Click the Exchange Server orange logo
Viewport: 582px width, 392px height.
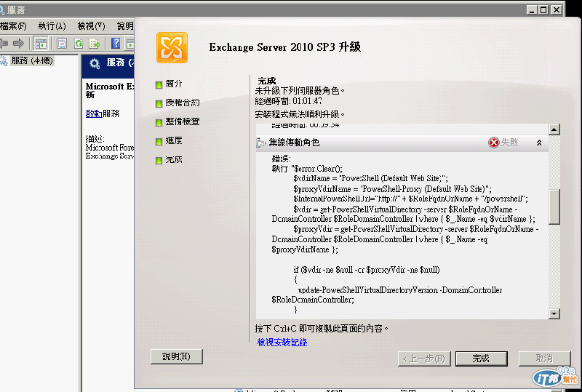[172, 47]
